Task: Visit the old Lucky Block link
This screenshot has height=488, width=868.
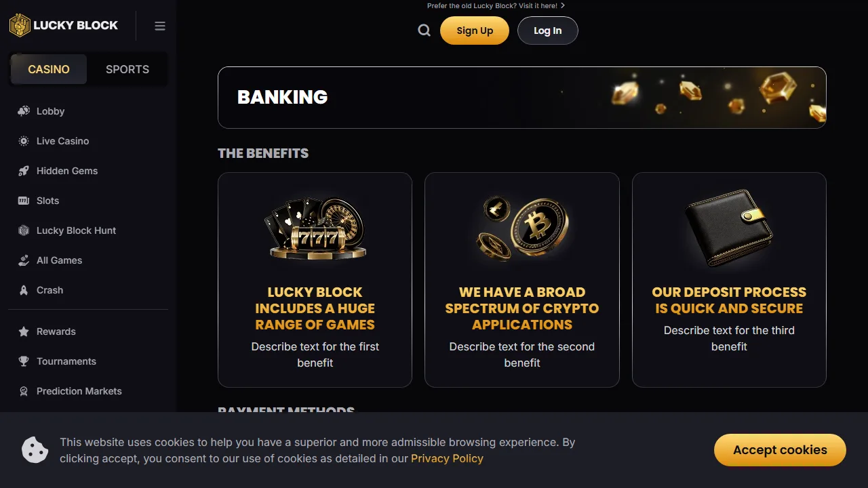Action: [x=496, y=5]
